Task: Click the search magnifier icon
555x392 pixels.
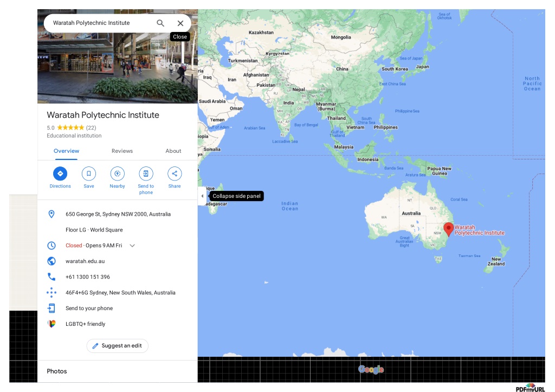Action: coord(160,23)
